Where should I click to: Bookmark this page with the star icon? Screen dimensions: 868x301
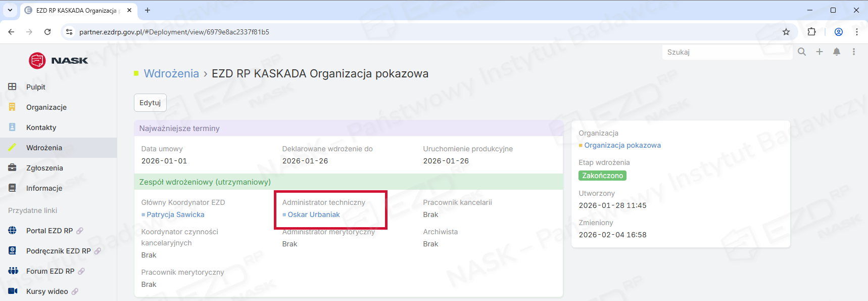786,32
